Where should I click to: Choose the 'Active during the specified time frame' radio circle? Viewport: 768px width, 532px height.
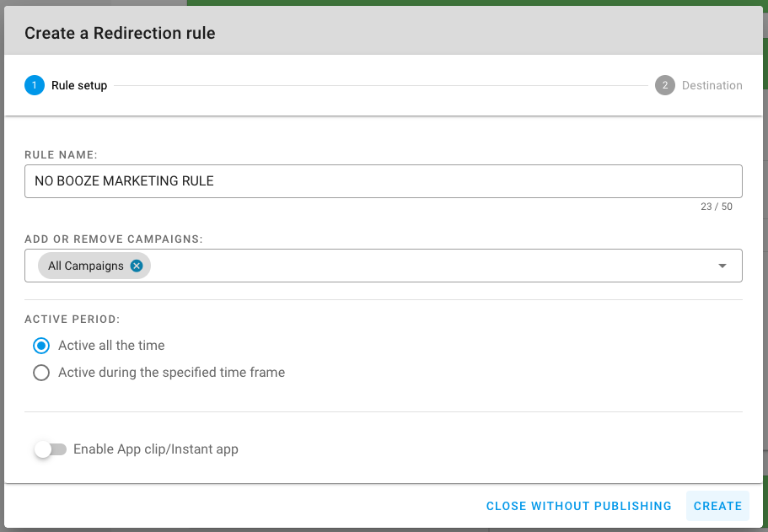point(41,373)
